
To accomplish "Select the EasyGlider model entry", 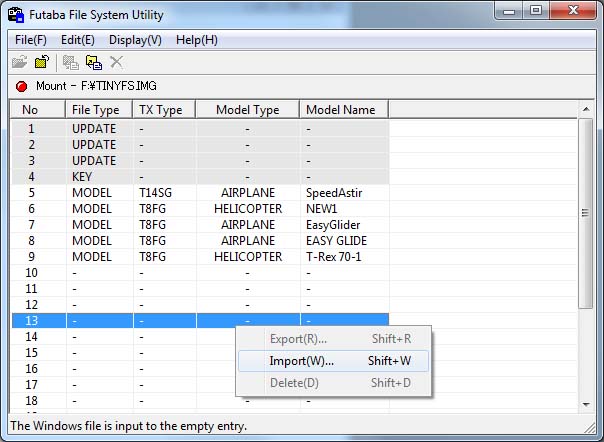I will (x=333, y=225).
